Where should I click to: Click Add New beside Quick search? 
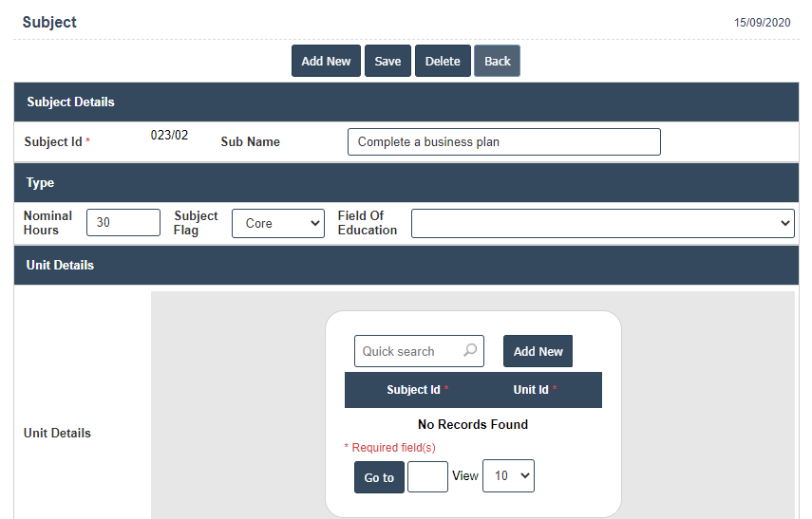pyautogui.click(x=538, y=351)
